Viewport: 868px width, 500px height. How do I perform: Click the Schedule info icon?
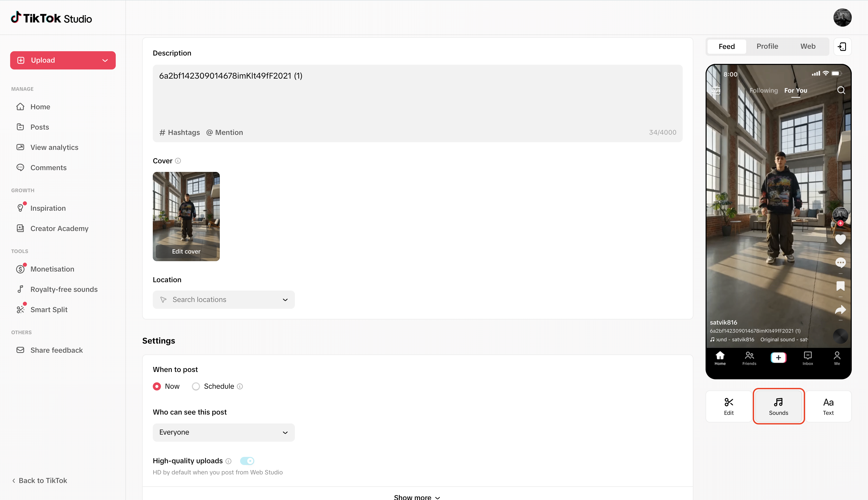[240, 386]
